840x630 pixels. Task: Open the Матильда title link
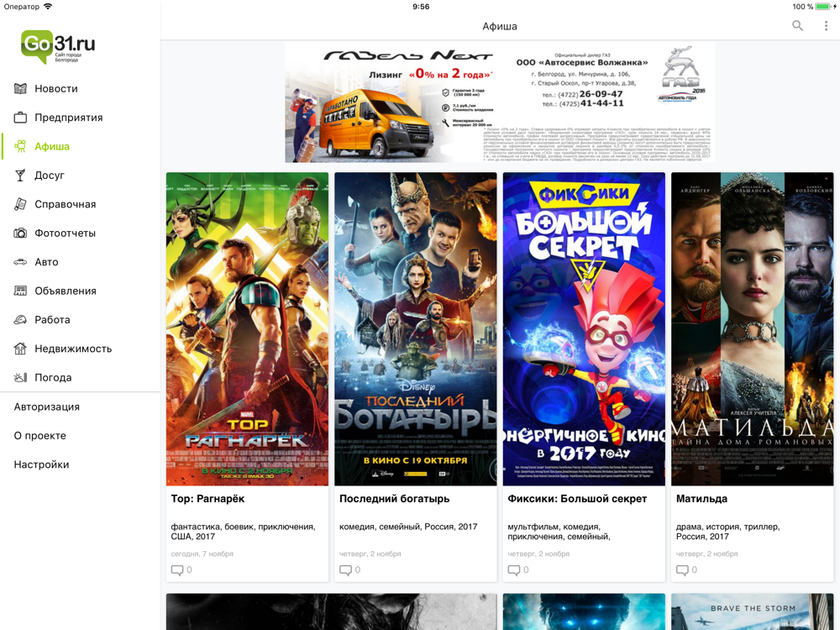[701, 499]
